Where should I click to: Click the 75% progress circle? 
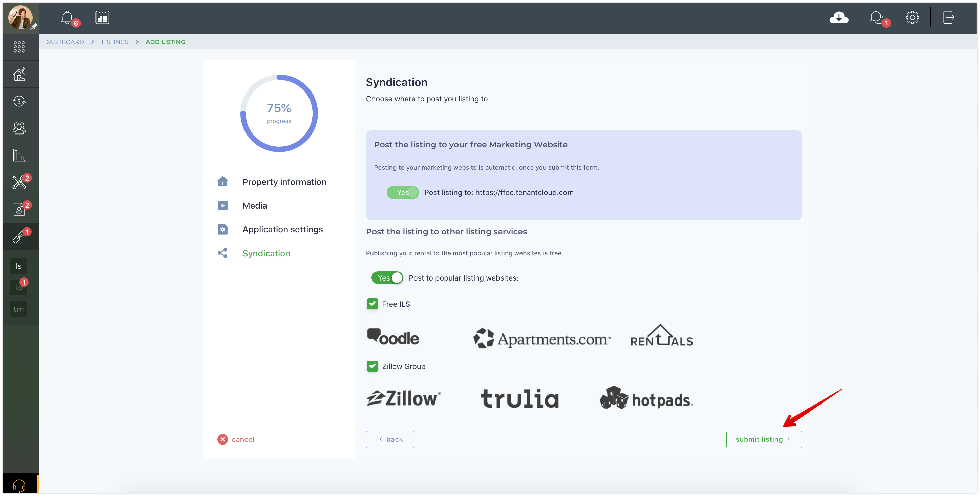coord(279,113)
